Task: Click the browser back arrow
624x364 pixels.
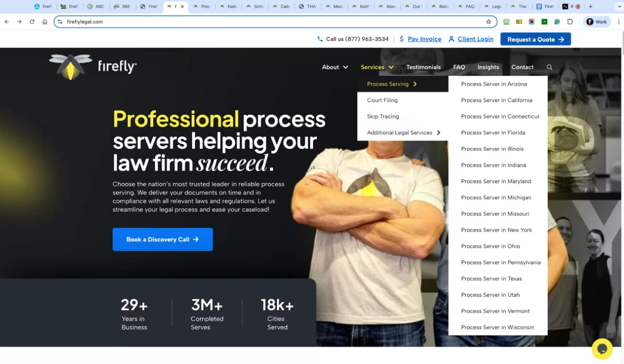Action: (x=7, y=22)
